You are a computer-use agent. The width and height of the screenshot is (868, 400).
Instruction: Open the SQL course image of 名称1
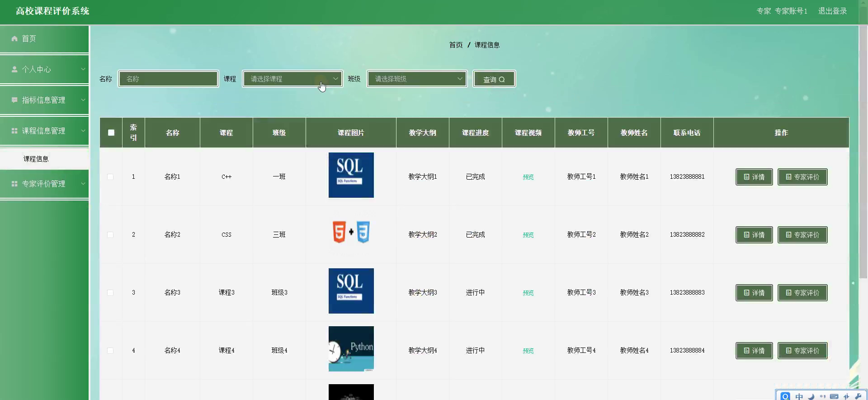351,175
